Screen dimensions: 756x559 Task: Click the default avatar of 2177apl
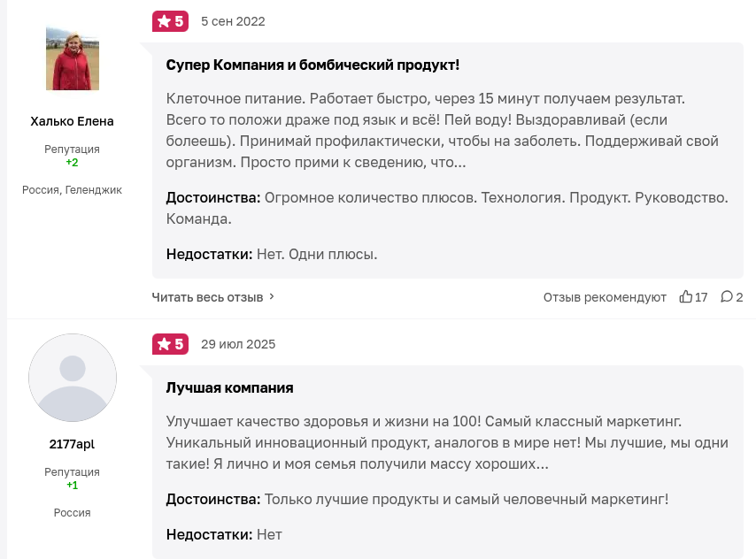(73, 378)
